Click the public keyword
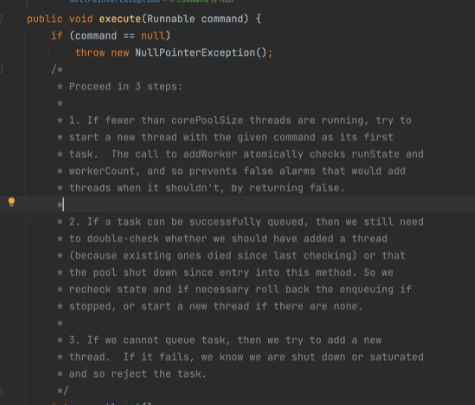This screenshot has height=405, width=475. click(x=45, y=19)
